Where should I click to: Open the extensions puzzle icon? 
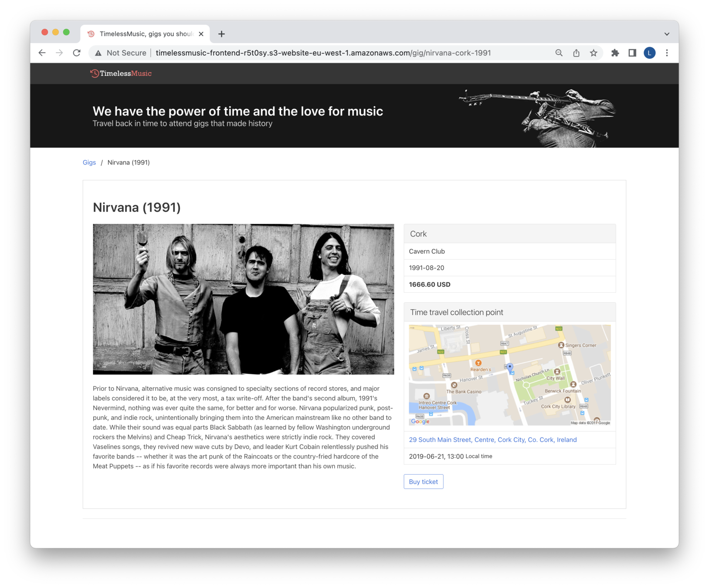pos(615,53)
